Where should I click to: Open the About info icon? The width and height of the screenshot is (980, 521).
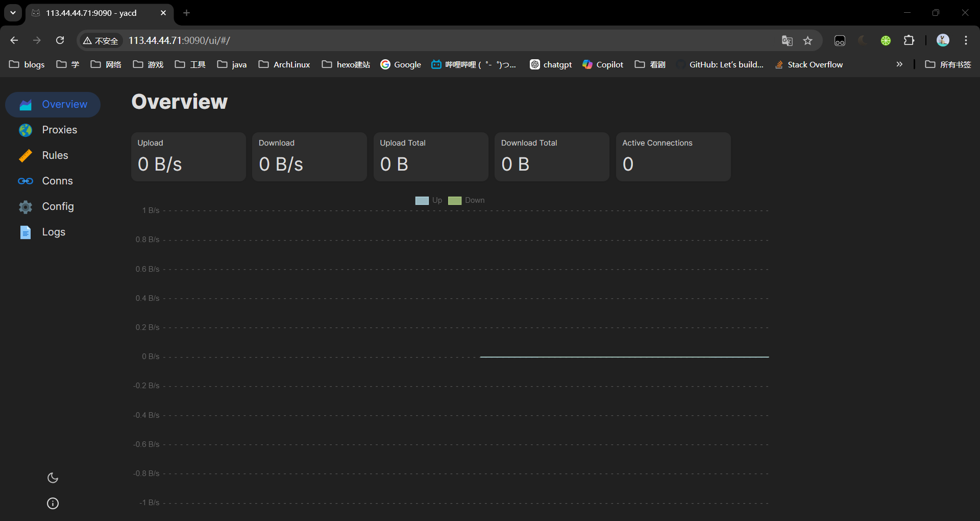53,503
